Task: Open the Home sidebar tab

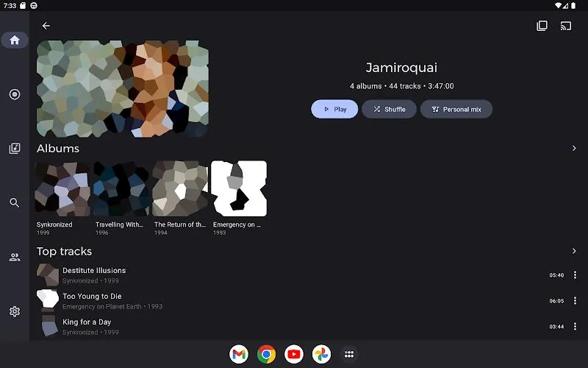Action: coord(15,40)
